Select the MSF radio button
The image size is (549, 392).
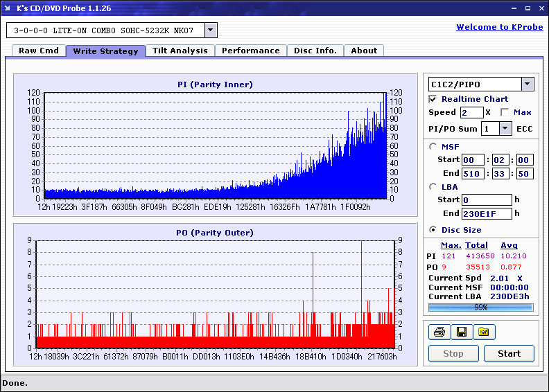(433, 147)
